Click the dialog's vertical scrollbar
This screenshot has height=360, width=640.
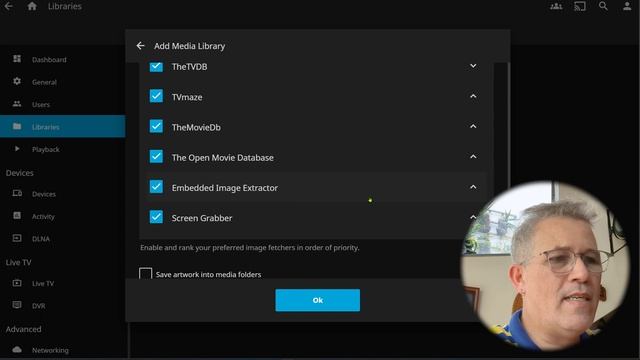(x=508, y=122)
